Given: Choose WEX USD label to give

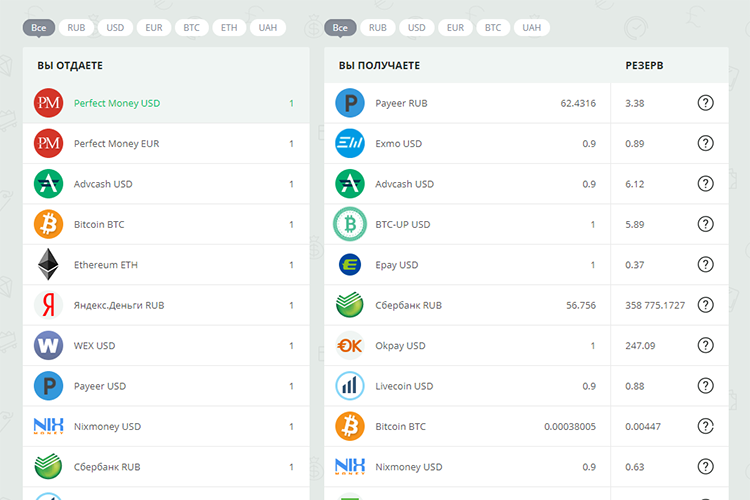Looking at the screenshot, I should point(94,345).
